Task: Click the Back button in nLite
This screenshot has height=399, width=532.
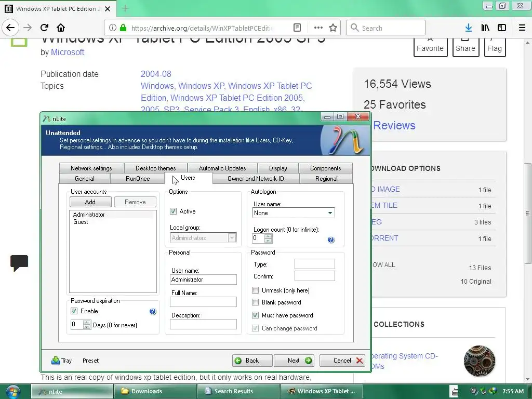Action: coord(252,361)
